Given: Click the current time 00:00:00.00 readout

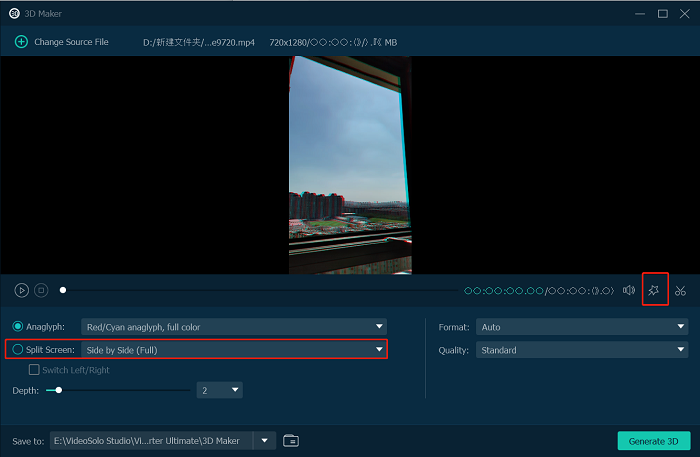Looking at the screenshot, I should tap(504, 291).
